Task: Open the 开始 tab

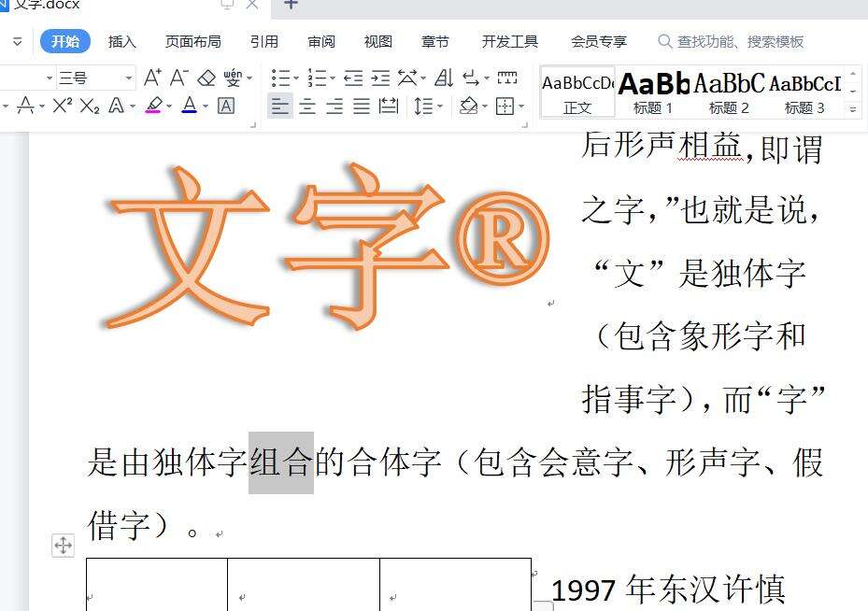Action: point(65,41)
